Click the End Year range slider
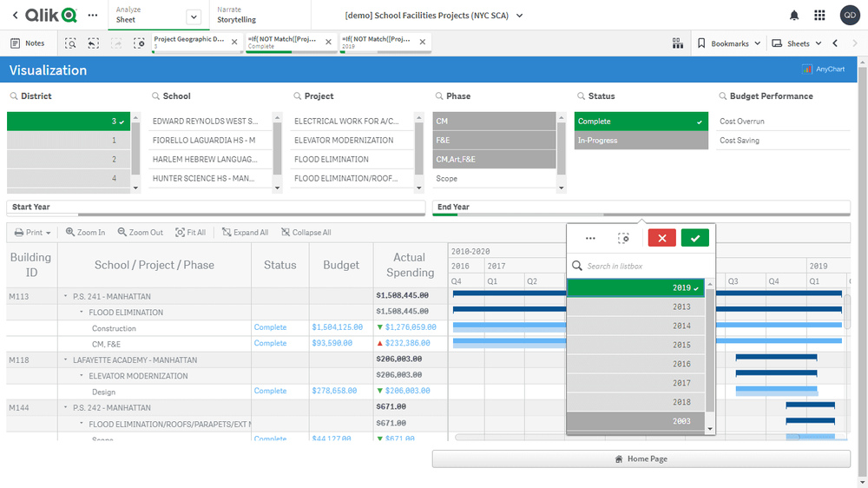Screen dimensions: 868x488 click(x=641, y=214)
